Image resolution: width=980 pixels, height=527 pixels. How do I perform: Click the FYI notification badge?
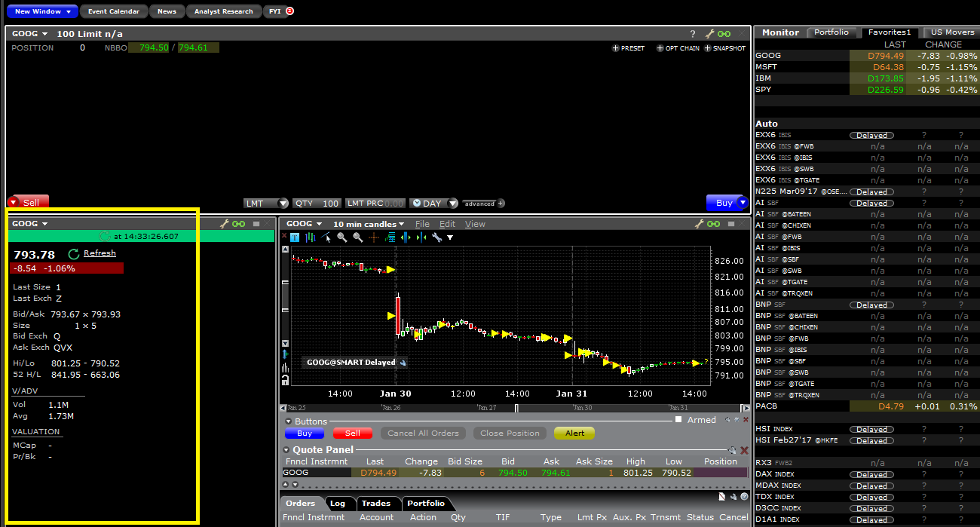click(x=289, y=11)
